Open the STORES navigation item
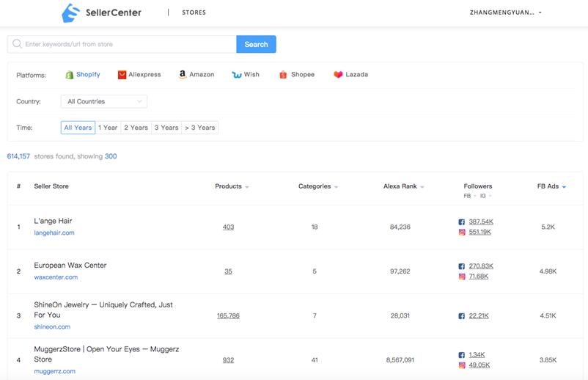This screenshot has height=380, width=588. 194,12
